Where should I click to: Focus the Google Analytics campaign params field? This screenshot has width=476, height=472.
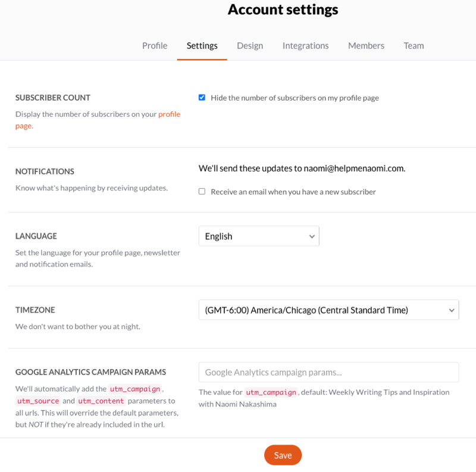(328, 372)
